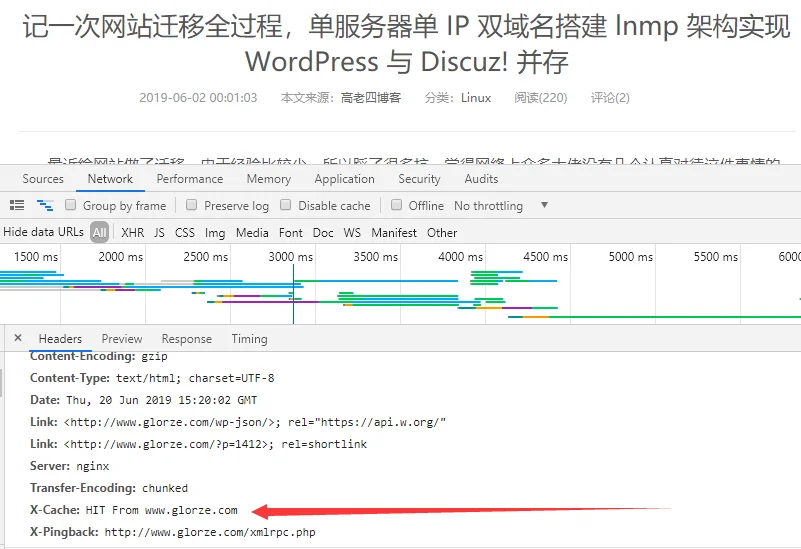Click the timeline overview at 3000 ms marker
This screenshot has height=549, width=801.
pyautogui.click(x=290, y=256)
